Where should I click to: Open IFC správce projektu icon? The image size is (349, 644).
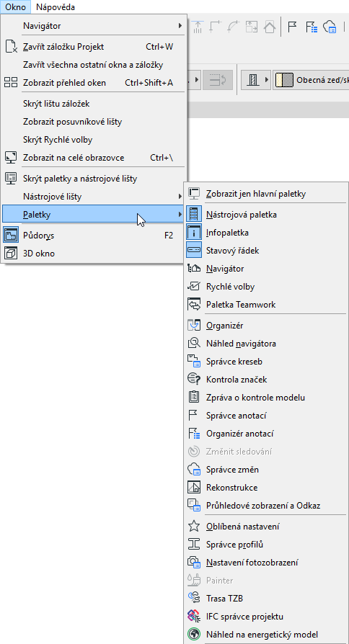click(x=193, y=617)
